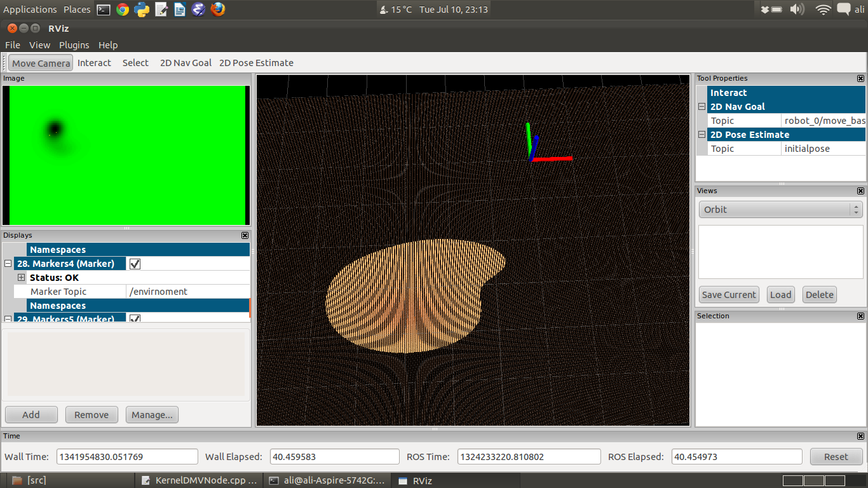Choose the 2D Pose Estimate tool

coord(256,63)
